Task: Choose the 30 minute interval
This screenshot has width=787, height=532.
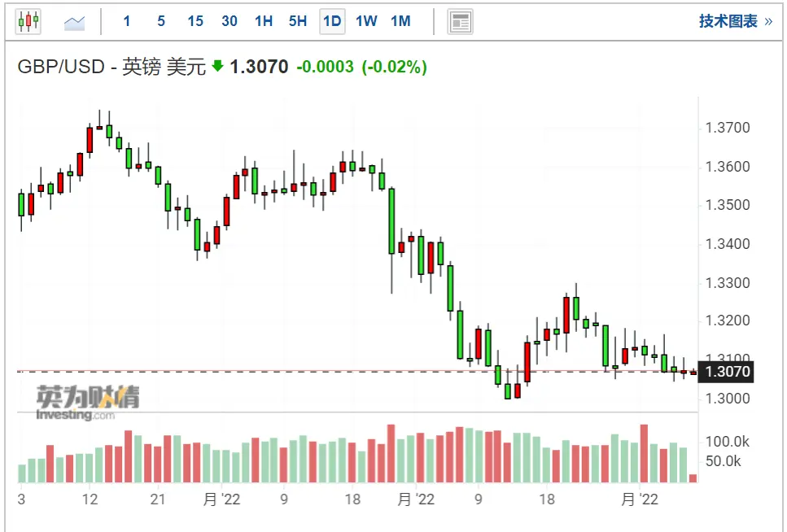Action: [x=230, y=22]
